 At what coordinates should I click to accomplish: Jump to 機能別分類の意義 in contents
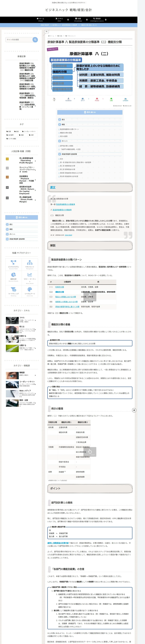tap(66, 133)
